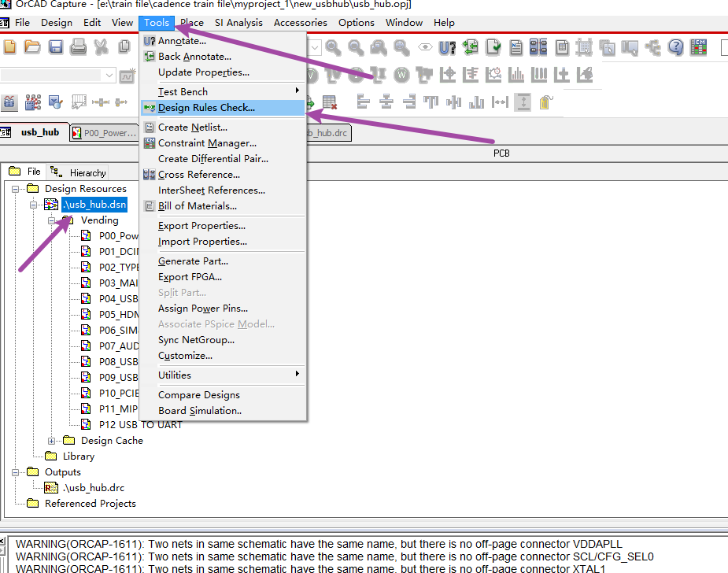Switch to the File tab in project panel

pyautogui.click(x=25, y=172)
